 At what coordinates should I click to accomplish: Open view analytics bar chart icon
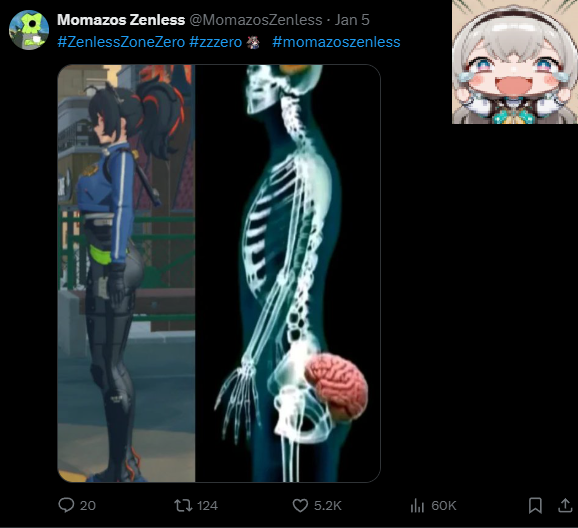tap(417, 505)
